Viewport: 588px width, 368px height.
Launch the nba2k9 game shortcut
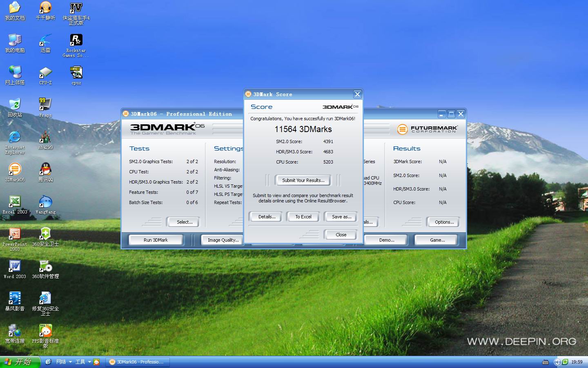pyautogui.click(x=45, y=140)
